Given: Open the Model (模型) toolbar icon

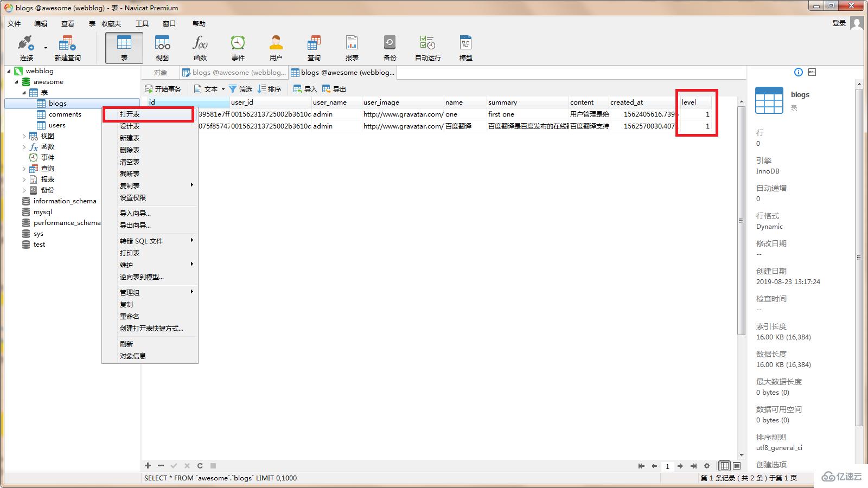Looking at the screenshot, I should [465, 48].
